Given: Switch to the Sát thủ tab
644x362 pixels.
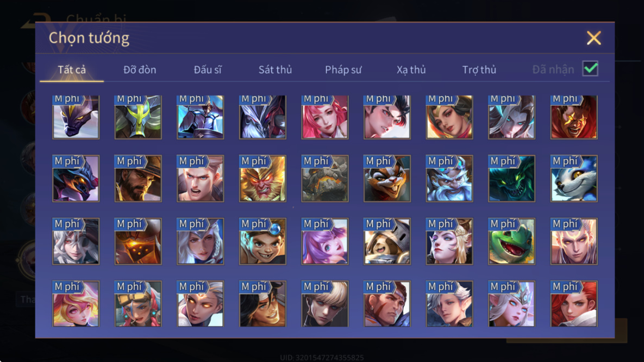Looking at the screenshot, I should pyautogui.click(x=275, y=69).
